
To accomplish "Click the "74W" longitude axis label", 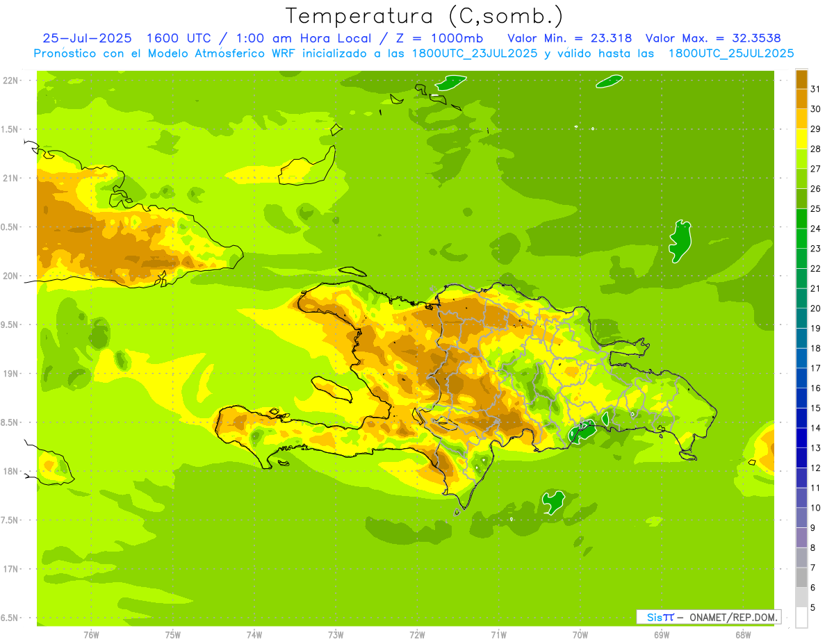I will coord(254,634).
